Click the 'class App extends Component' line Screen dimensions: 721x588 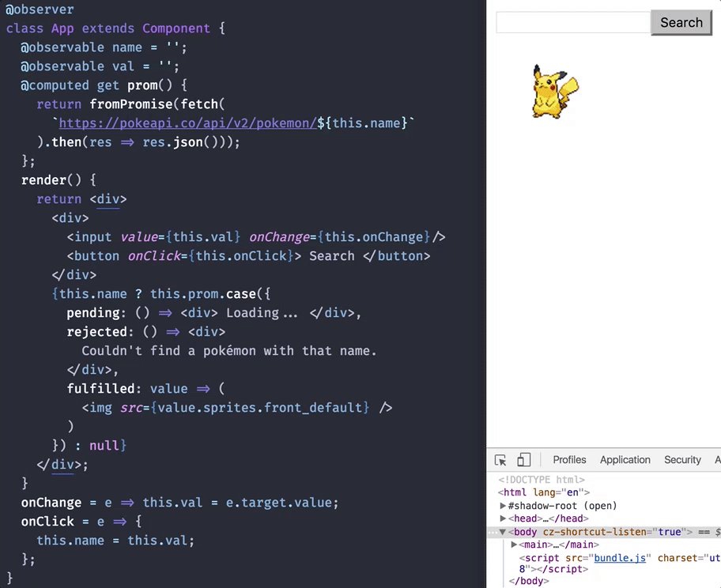click(115, 28)
